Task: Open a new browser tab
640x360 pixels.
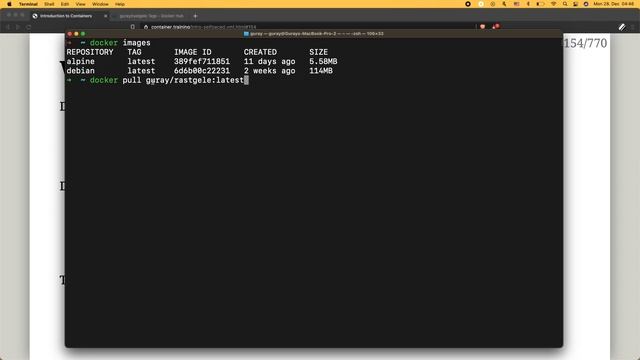Action: 196,16
